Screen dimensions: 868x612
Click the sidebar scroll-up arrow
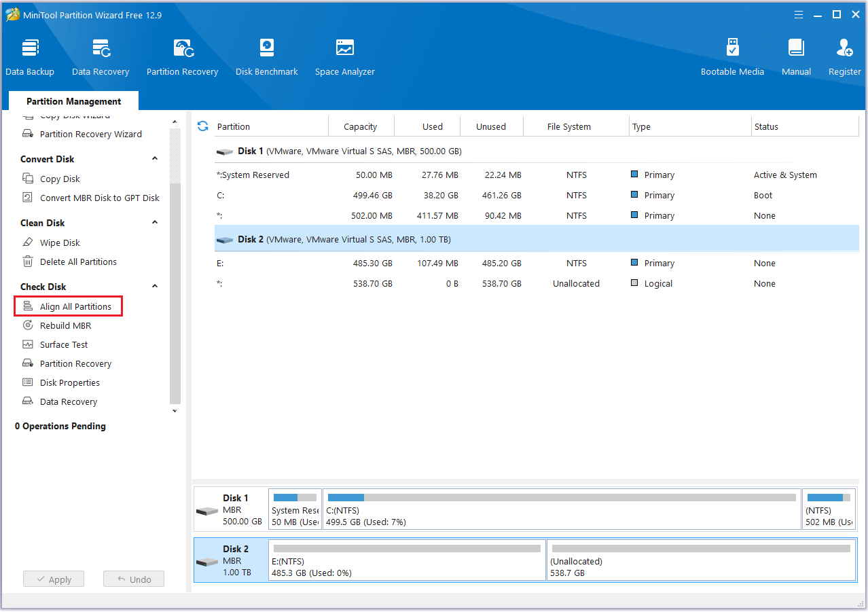point(175,122)
